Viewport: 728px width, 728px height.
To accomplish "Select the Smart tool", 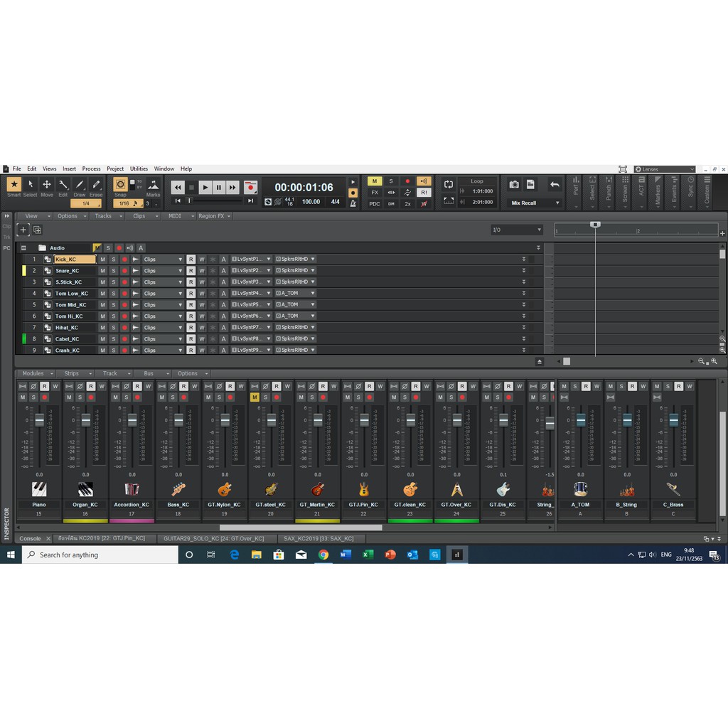I will click(x=14, y=185).
